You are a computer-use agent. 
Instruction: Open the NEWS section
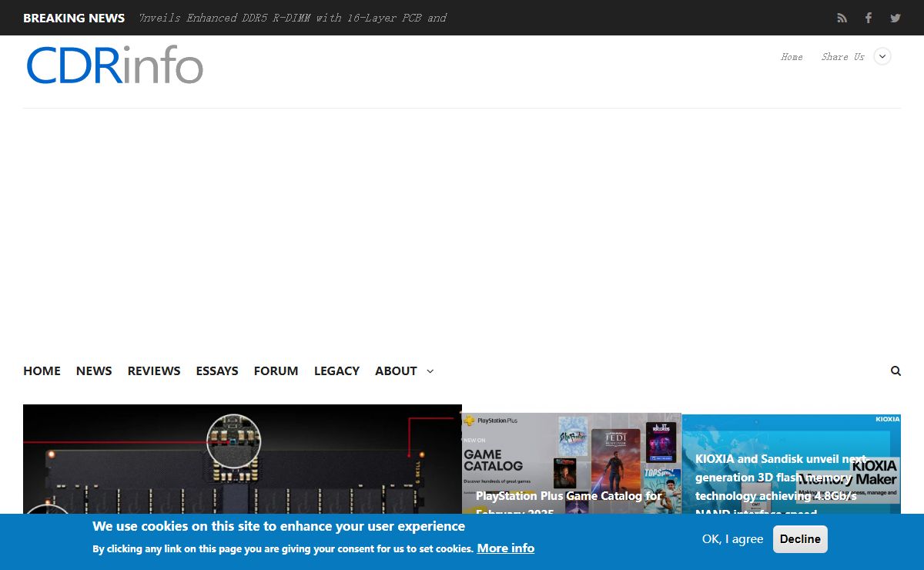(x=94, y=371)
